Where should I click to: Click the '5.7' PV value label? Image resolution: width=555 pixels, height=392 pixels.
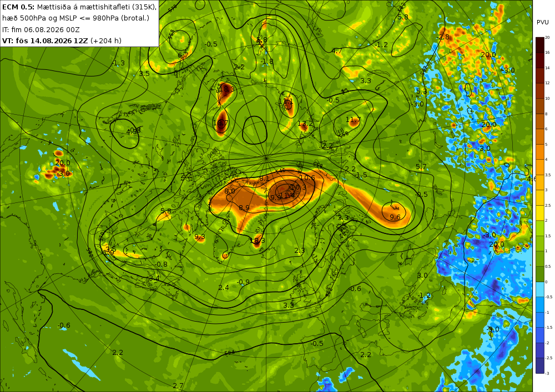click(x=421, y=166)
